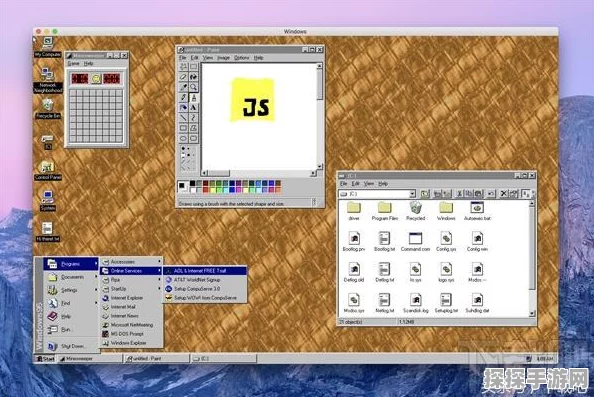Click the Minesweeper smiley face button
Image resolution: width=594 pixels, height=397 pixels.
96,79
